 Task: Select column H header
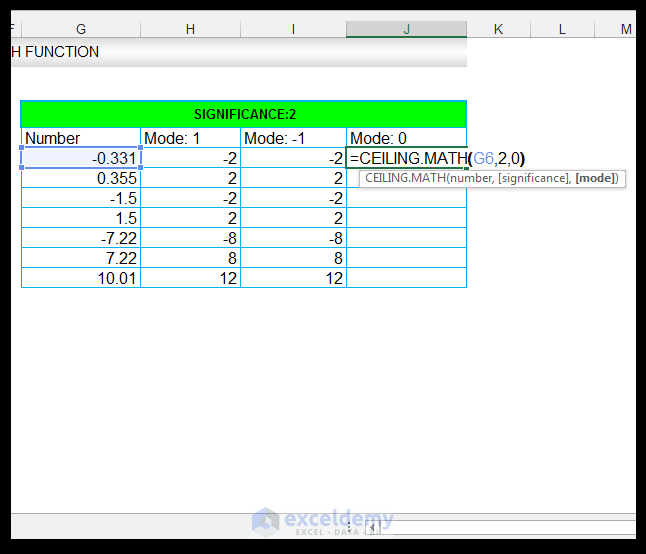[x=190, y=29]
